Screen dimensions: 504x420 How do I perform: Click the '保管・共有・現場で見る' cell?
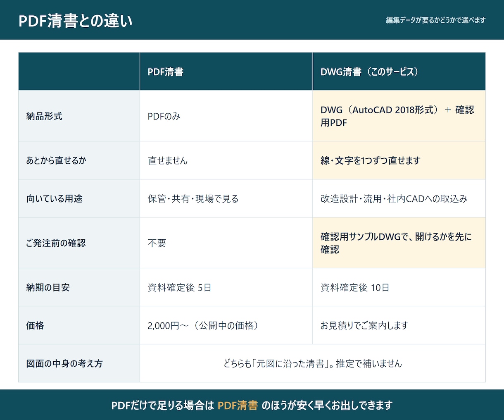tap(226, 198)
